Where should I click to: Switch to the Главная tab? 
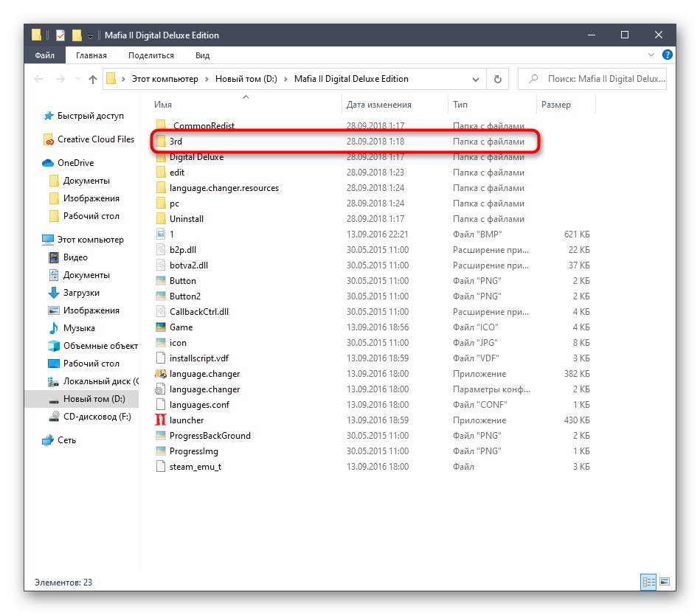91,55
